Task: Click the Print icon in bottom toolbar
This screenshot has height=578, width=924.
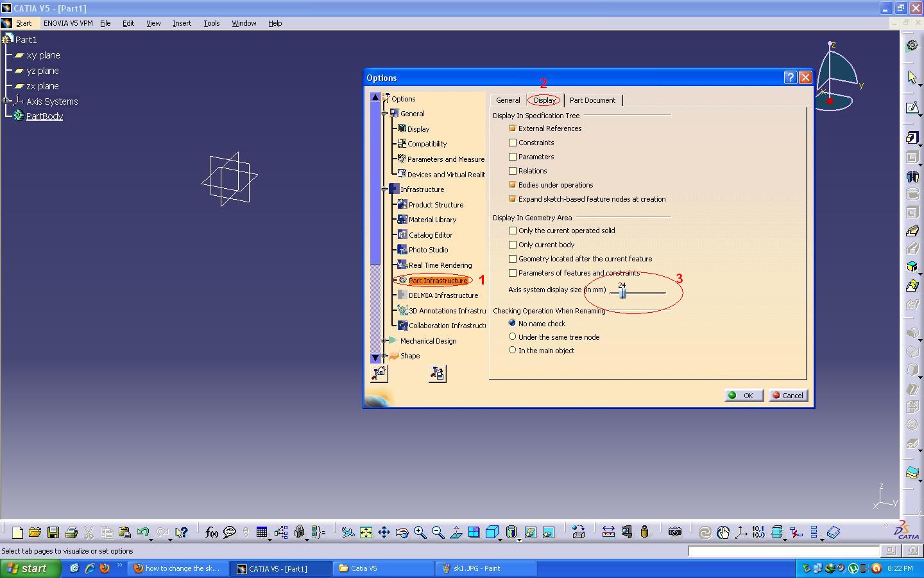Action: click(71, 532)
